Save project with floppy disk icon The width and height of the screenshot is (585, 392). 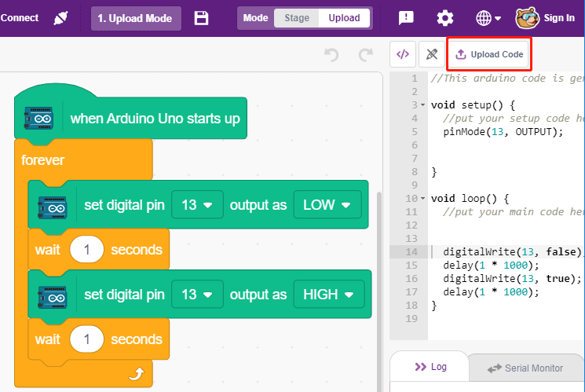[201, 18]
